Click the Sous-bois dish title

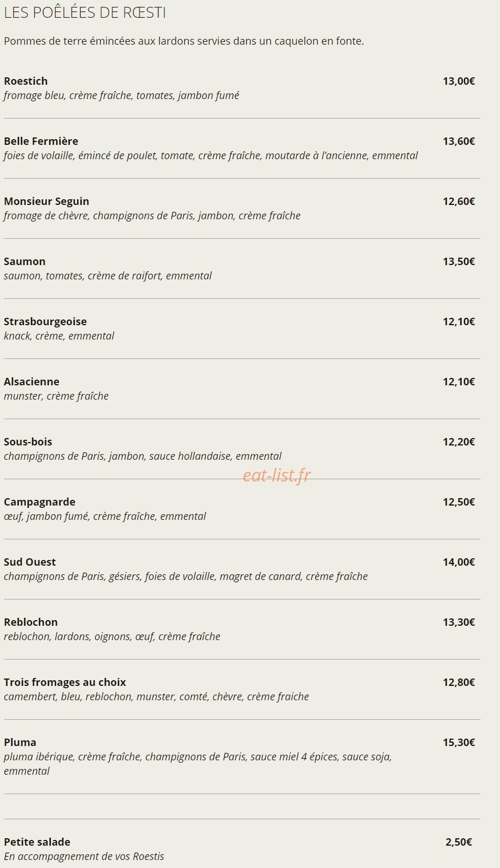(x=28, y=442)
